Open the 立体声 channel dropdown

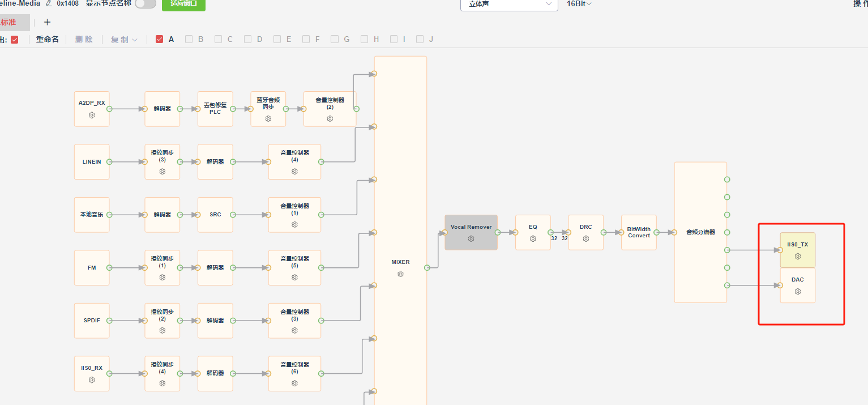tap(509, 4)
